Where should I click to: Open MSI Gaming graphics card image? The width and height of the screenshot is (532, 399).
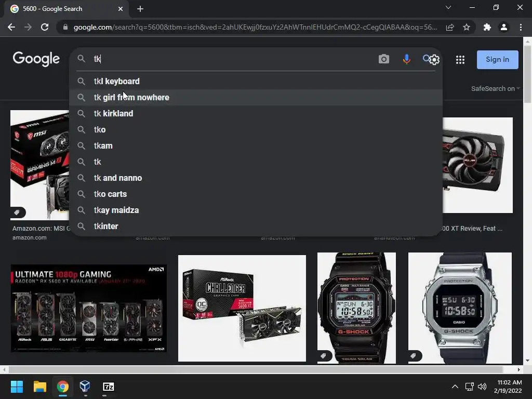40,165
